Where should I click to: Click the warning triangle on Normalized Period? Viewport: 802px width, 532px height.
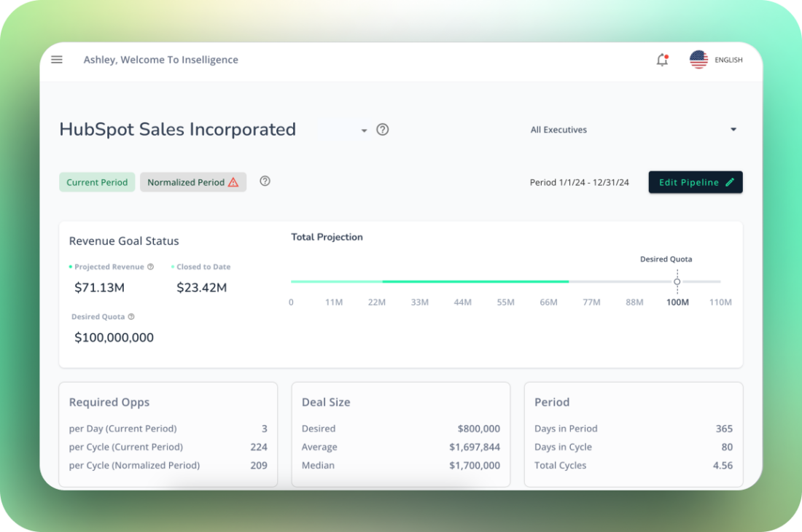tap(232, 181)
